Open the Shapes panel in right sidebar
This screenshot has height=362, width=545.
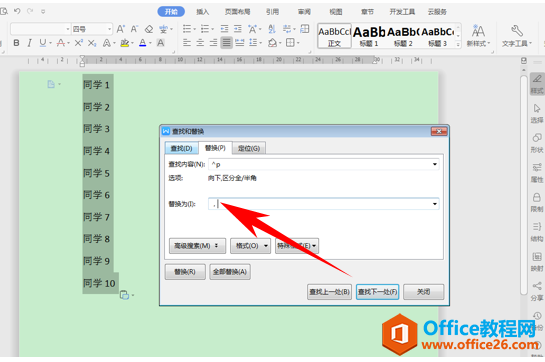537,143
